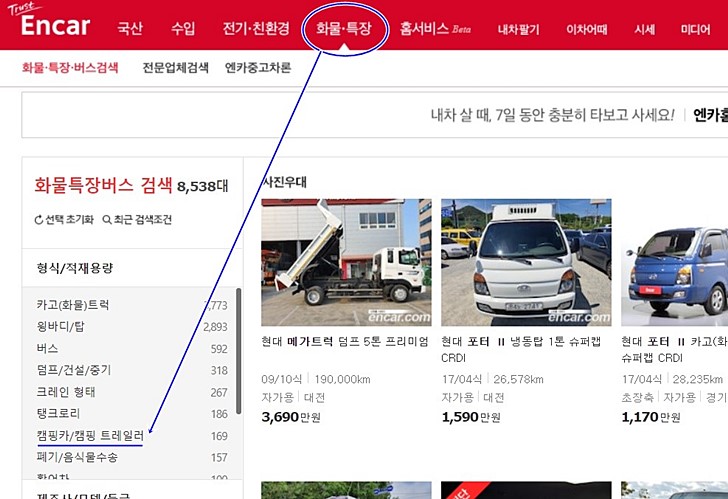Open the 전기·친환경 menu

[x=256, y=28]
